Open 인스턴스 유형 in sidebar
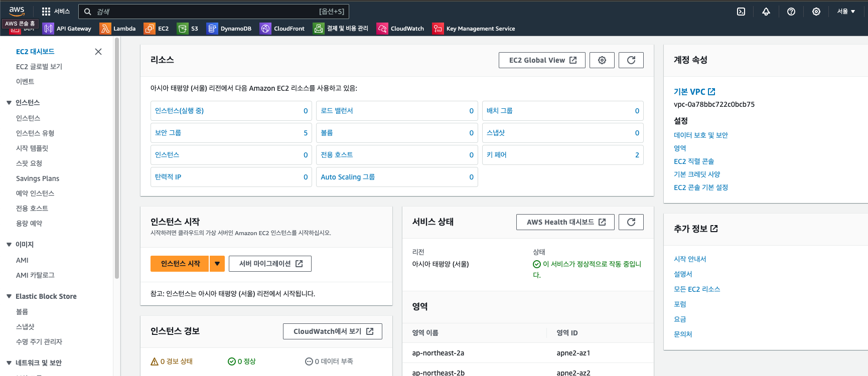Screen dimensions: 868x376 pos(35,133)
